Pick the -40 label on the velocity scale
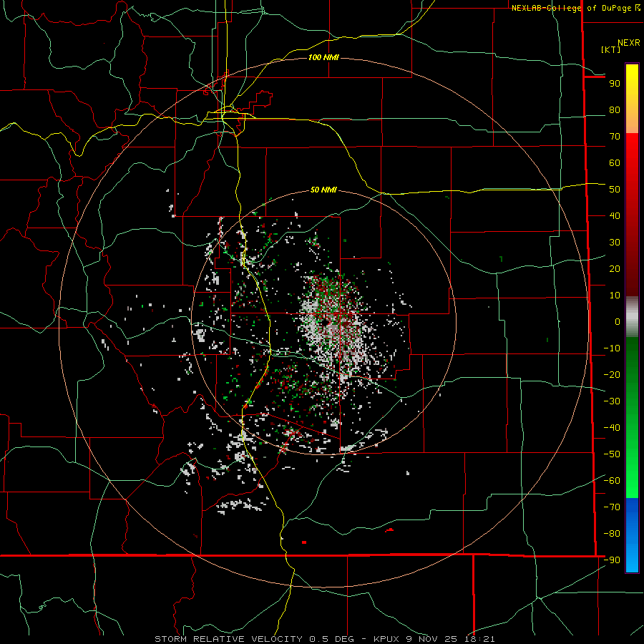The width and height of the screenshot is (644, 644). coord(612,428)
